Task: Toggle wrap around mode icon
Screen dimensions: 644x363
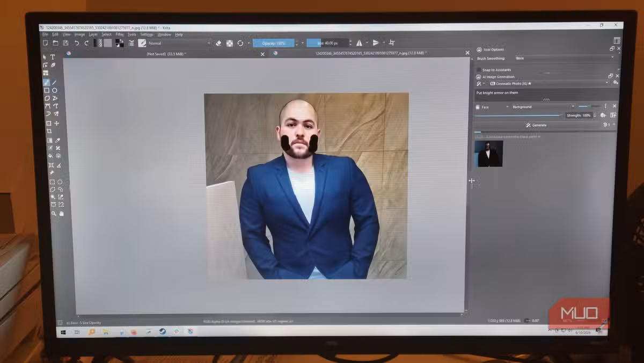Action: [x=392, y=43]
